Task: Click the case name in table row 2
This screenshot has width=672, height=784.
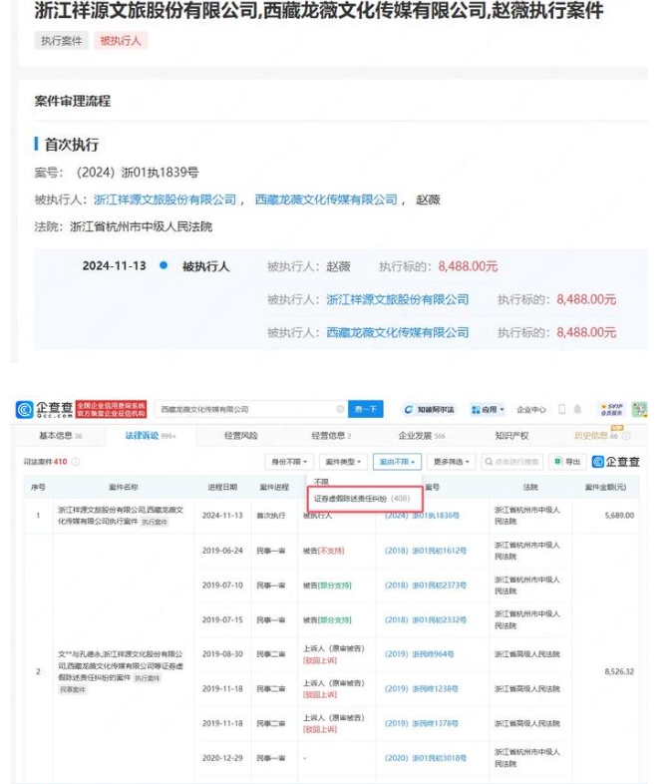Action: [x=121, y=666]
